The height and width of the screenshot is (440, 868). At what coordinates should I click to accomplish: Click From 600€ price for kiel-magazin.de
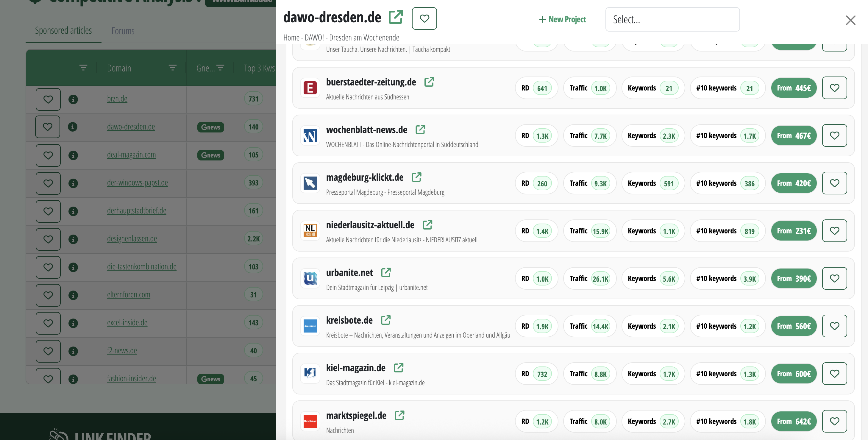click(x=794, y=374)
